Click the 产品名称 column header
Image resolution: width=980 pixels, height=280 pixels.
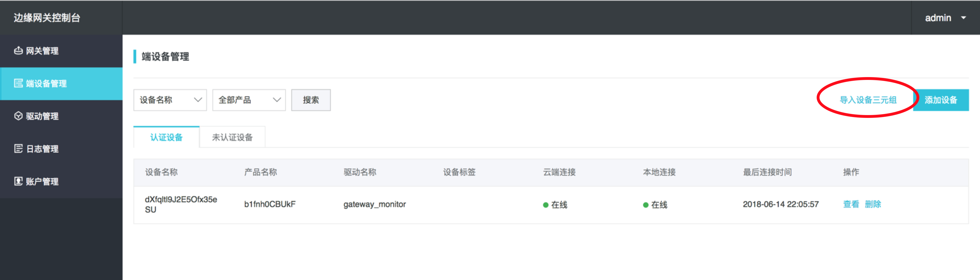[x=261, y=172]
